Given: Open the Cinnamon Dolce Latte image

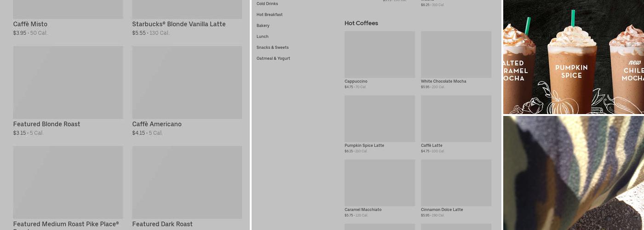Looking at the screenshot, I should [456, 183].
